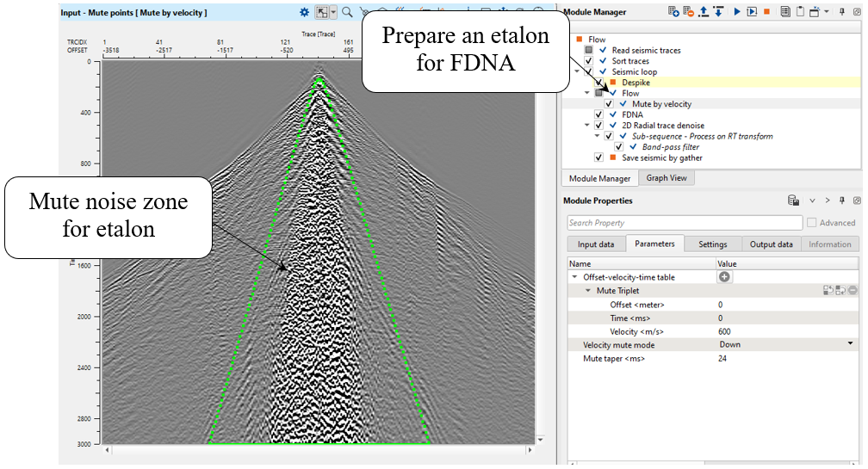Open the Velocity mute mode dropdown
This screenshot has height=469, width=868.
[x=850, y=344]
